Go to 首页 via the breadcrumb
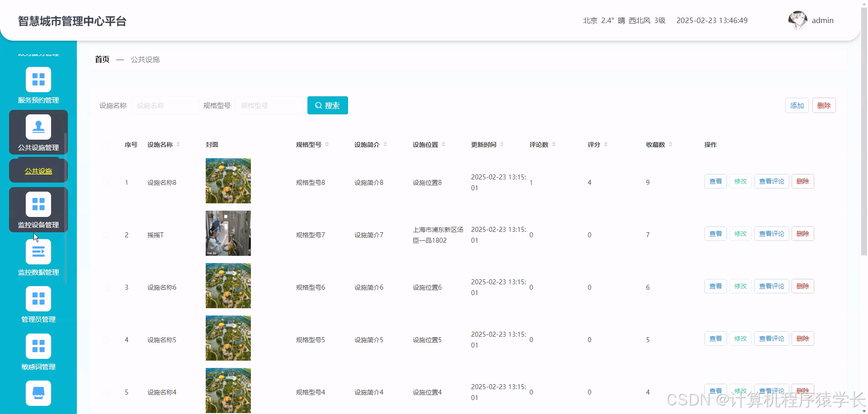Viewport: 868px width, 414px height. tap(101, 59)
